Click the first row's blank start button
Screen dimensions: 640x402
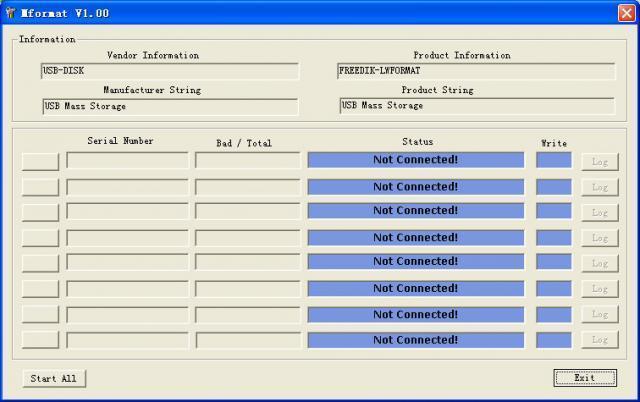40,162
